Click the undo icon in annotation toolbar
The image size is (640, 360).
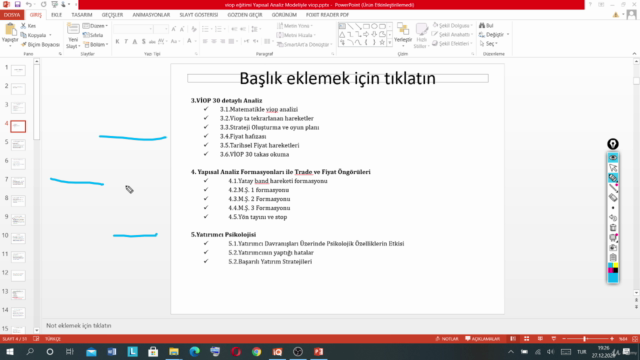[x=613, y=218]
